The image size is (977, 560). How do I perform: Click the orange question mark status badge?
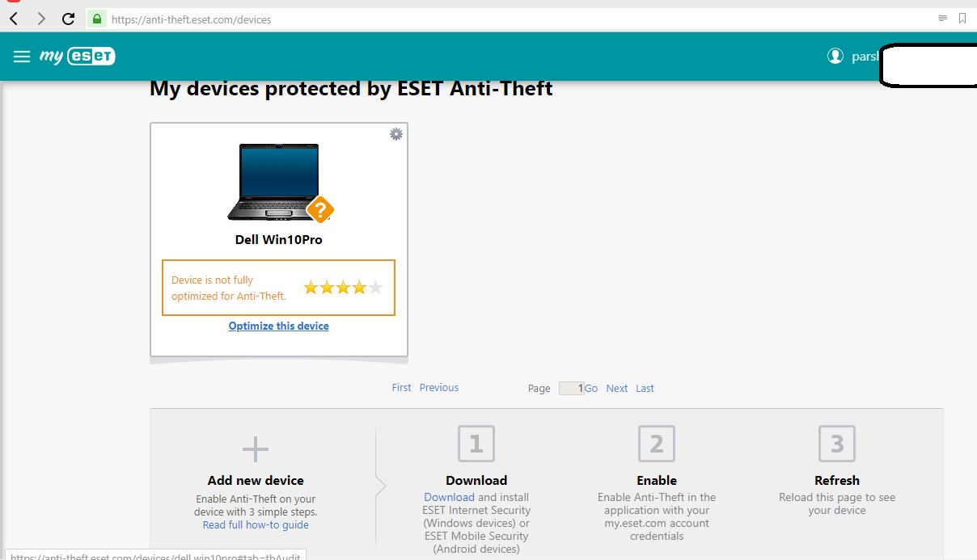[320, 210]
